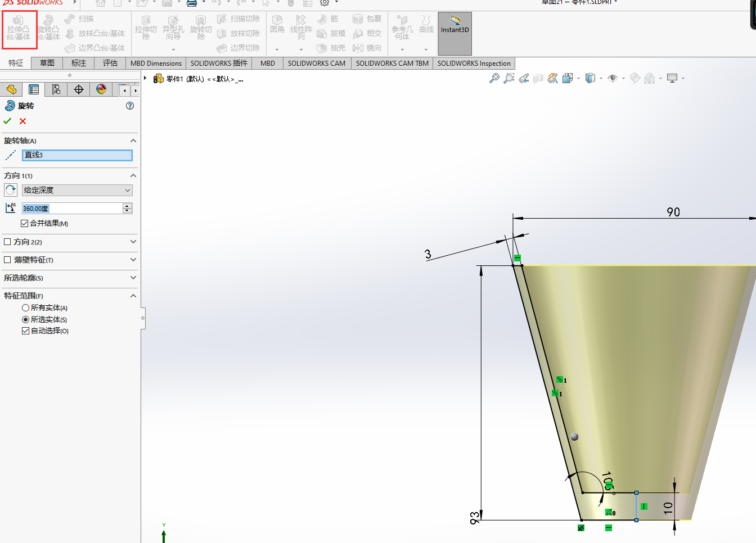
Task: Open the display style dropdown arrow
Action: [601, 79]
